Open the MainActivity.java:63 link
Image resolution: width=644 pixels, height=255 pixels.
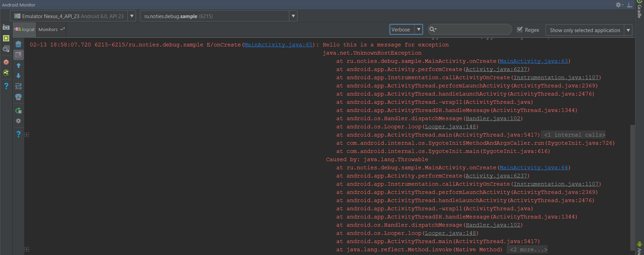point(534,61)
